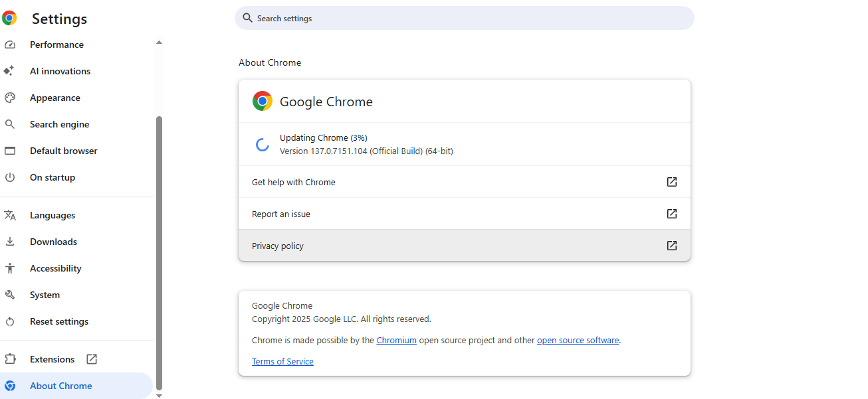Click the Accessibility person icon
868x399 pixels.
pos(11,268)
